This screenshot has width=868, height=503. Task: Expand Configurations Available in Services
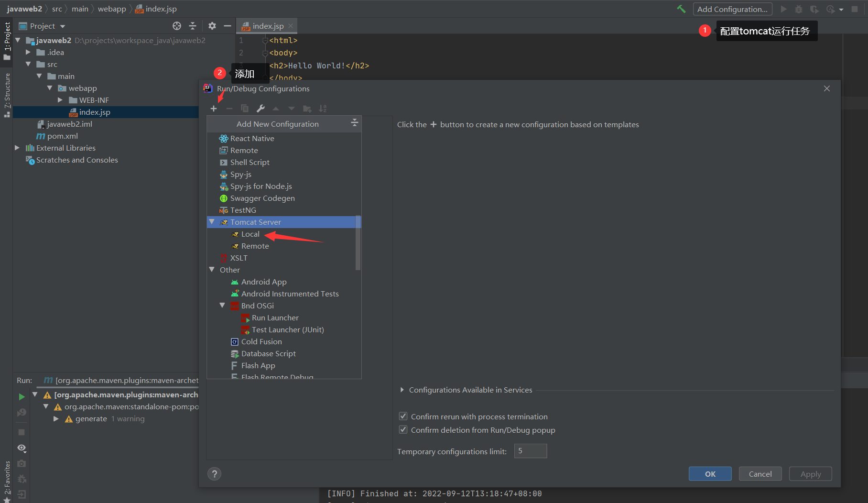click(x=402, y=390)
